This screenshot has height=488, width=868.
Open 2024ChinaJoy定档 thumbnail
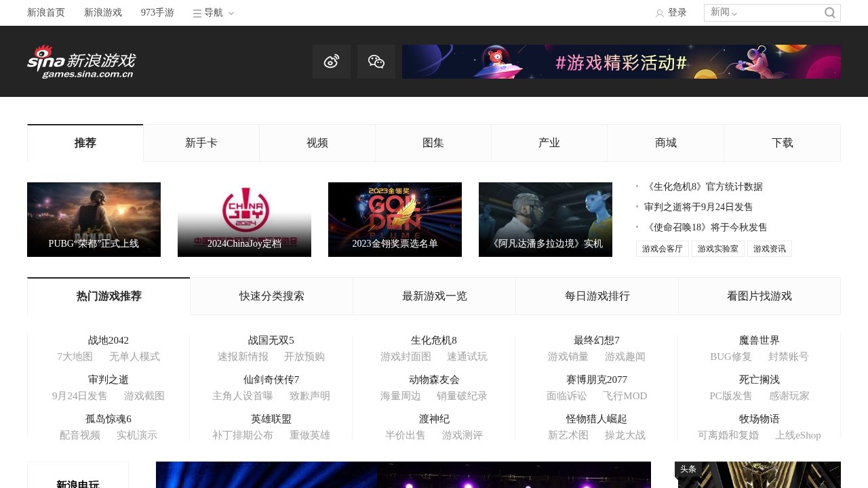click(244, 220)
